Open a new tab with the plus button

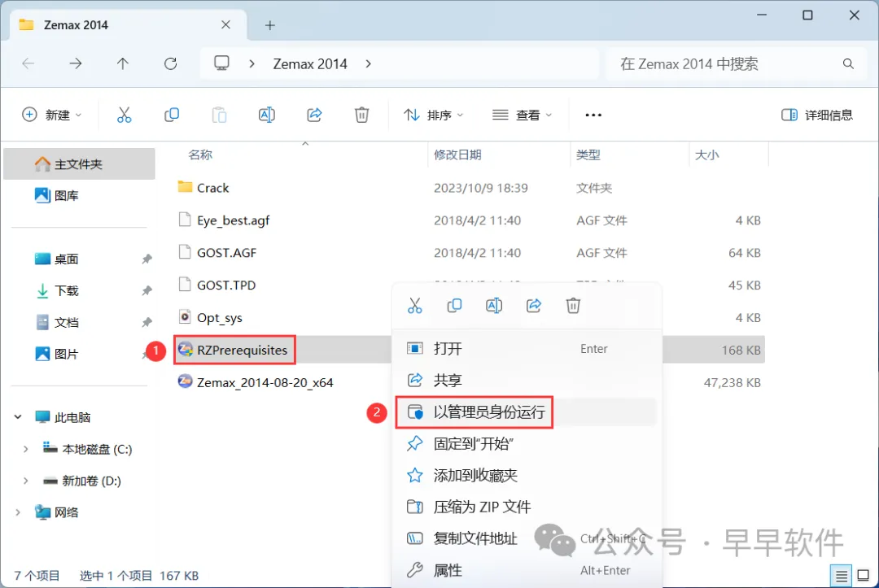tap(270, 25)
